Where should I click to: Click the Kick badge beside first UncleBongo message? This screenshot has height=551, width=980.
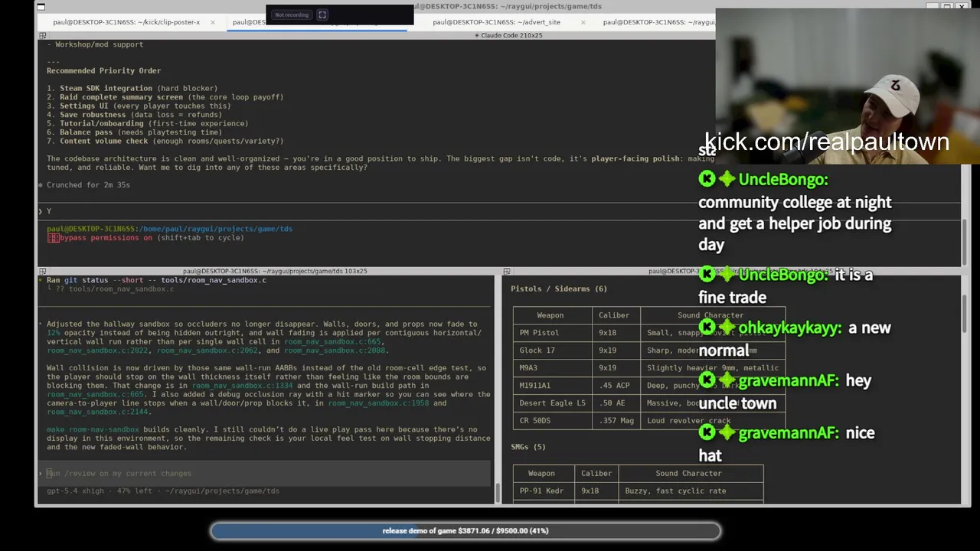pos(707,179)
